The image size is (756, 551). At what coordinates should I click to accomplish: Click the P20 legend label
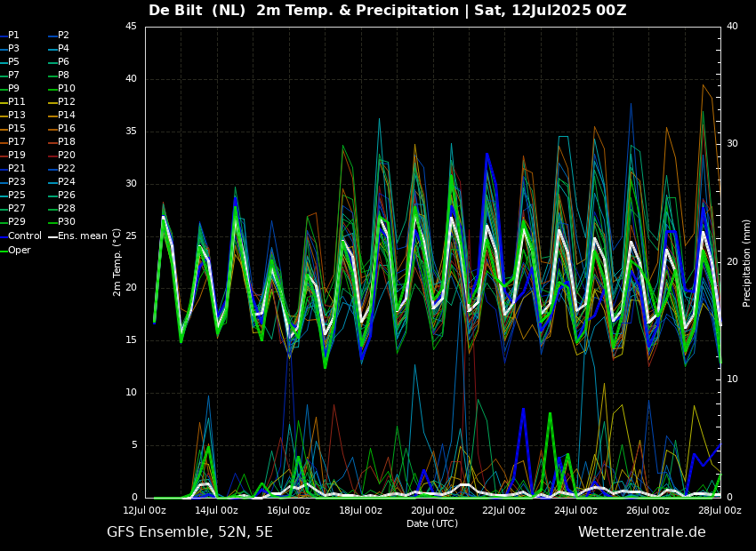click(66, 156)
